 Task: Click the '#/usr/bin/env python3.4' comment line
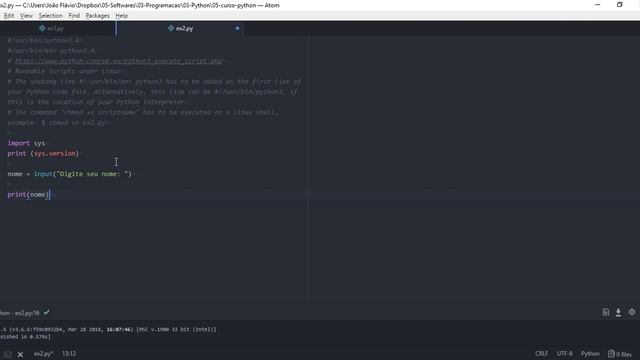51,51
